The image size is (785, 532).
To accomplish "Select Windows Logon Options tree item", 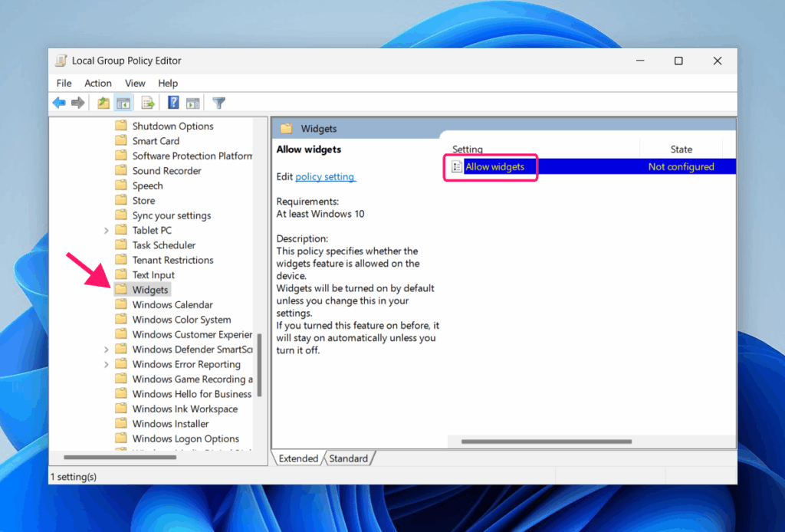I will [186, 438].
